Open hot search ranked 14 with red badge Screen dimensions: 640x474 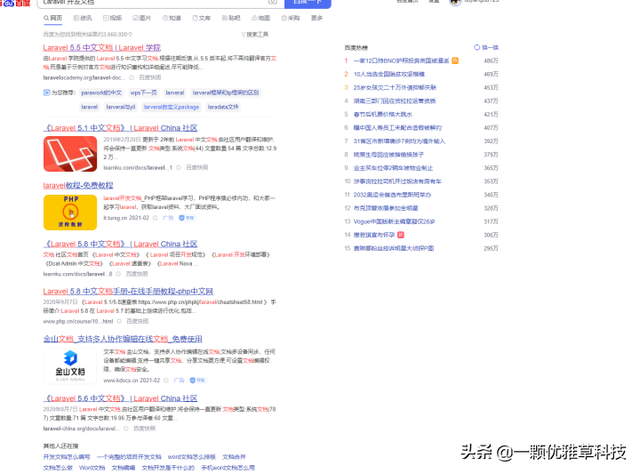pyautogui.click(x=374, y=235)
